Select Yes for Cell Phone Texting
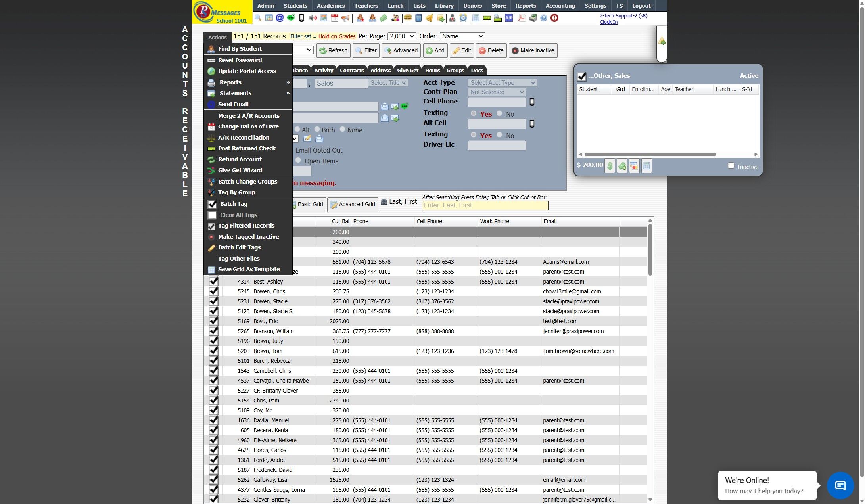Viewport: 865px width, 504px height. coord(474,113)
